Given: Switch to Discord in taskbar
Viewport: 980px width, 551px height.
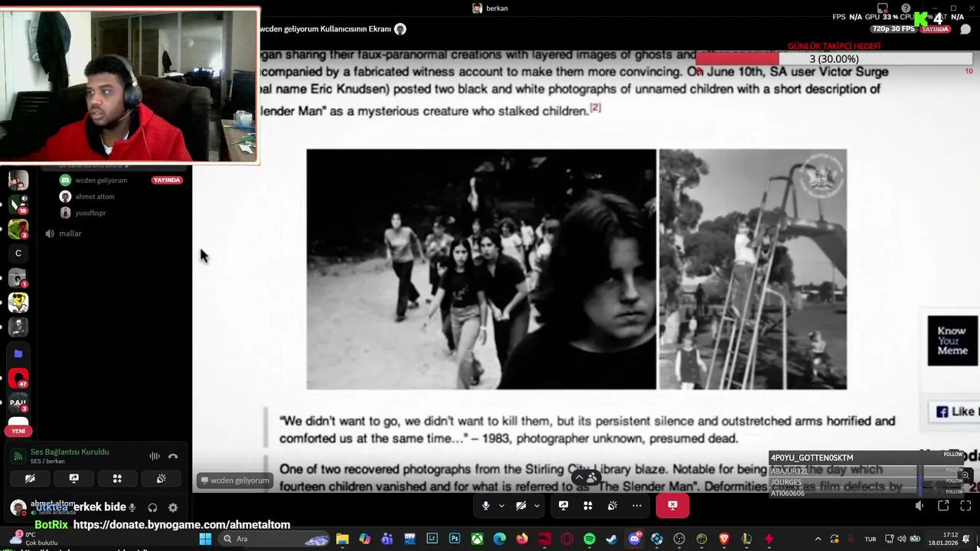Looking at the screenshot, I should click(x=634, y=539).
